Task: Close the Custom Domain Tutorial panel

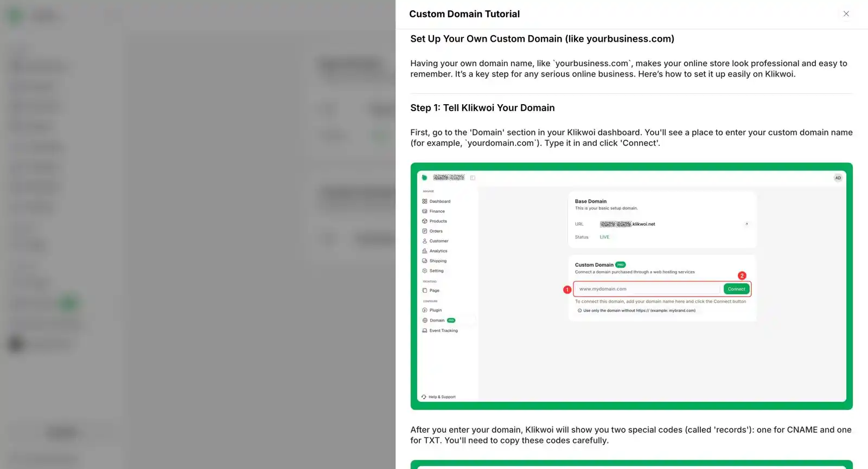Action: (x=846, y=14)
